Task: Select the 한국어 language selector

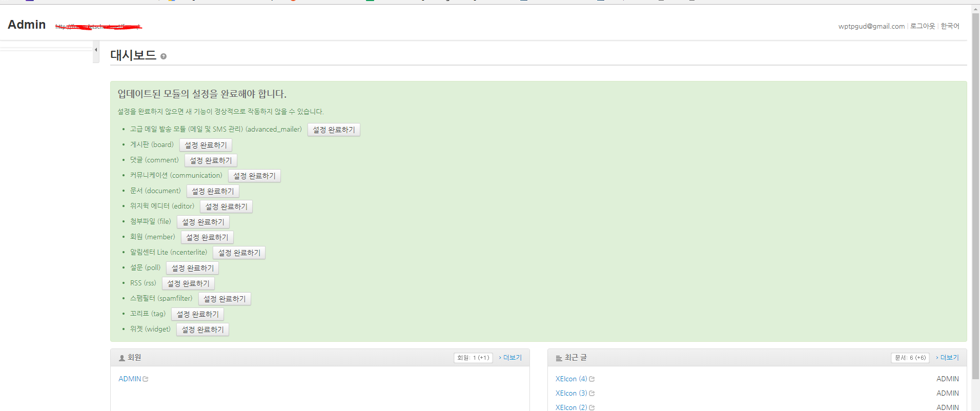Action: pos(950,26)
